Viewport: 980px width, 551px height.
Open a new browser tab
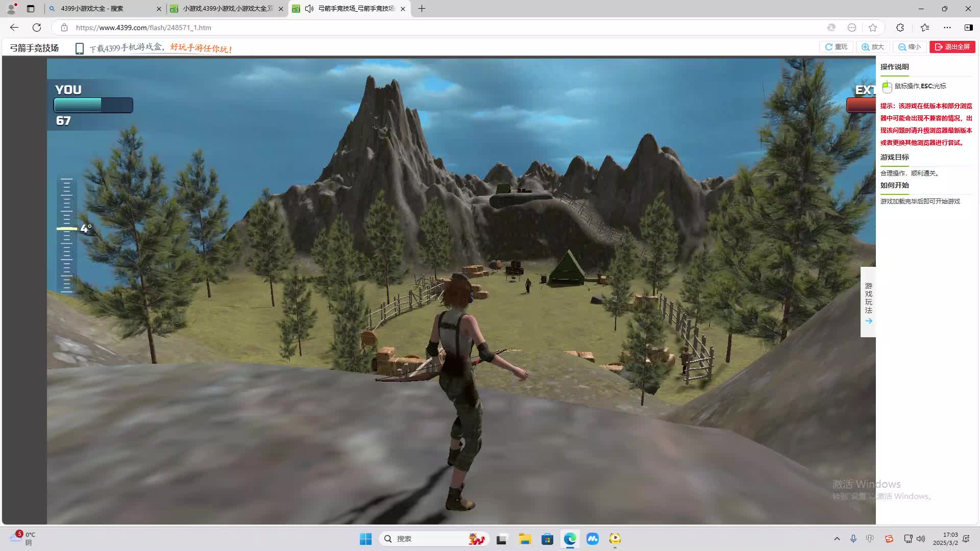pyautogui.click(x=422, y=9)
